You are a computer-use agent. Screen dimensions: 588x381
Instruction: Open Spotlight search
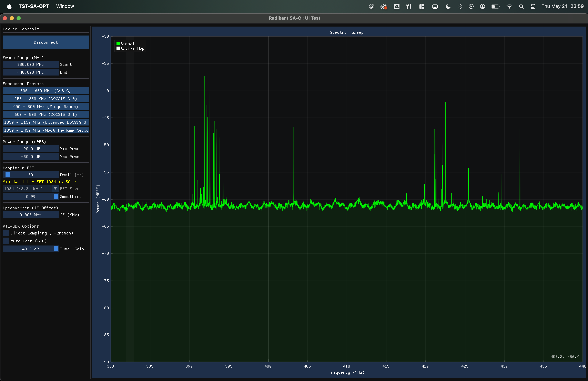(521, 6)
